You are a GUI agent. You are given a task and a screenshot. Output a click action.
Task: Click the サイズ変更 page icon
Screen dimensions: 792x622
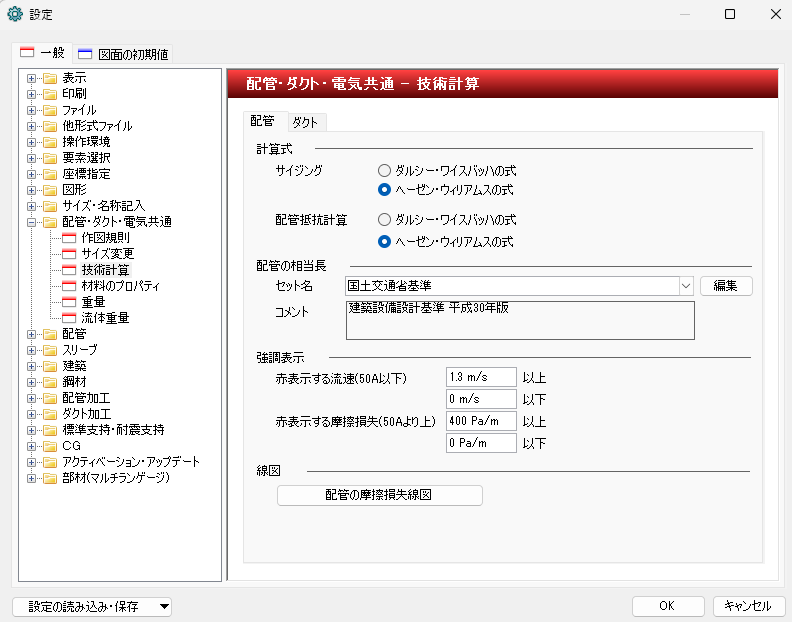coord(69,254)
